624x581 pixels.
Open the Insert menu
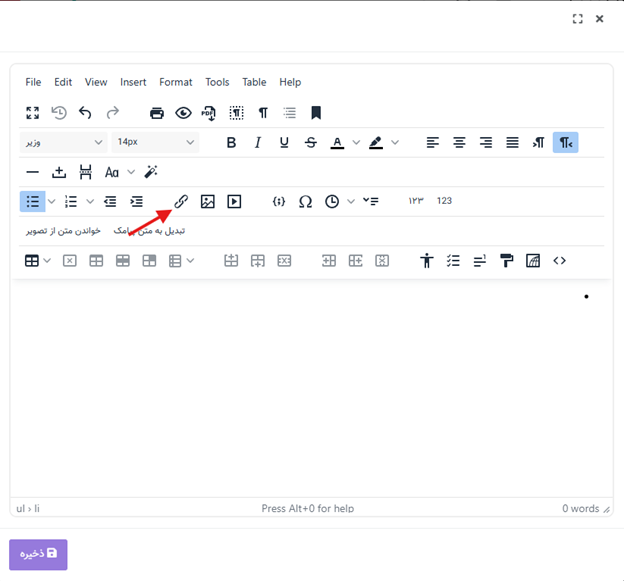133,82
